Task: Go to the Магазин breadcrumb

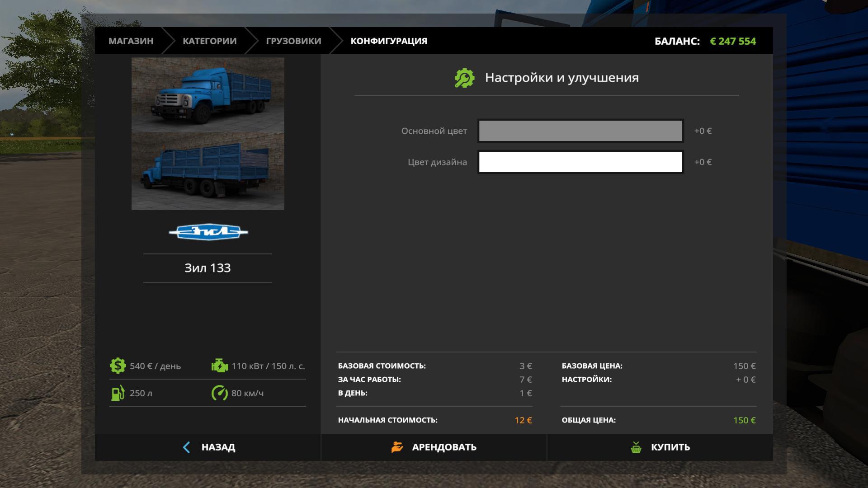Action: pos(131,41)
